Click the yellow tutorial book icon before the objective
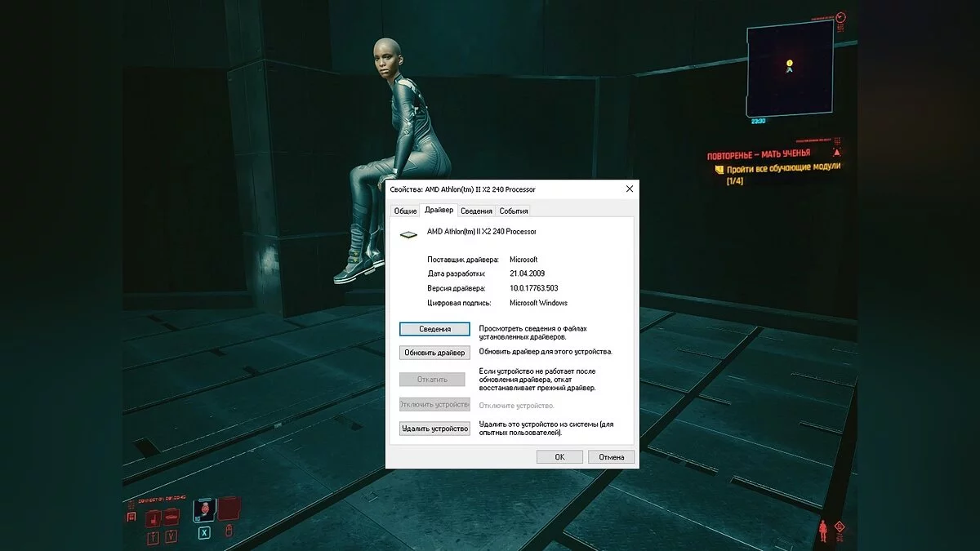Viewport: 980px width, 551px height. pyautogui.click(x=719, y=168)
